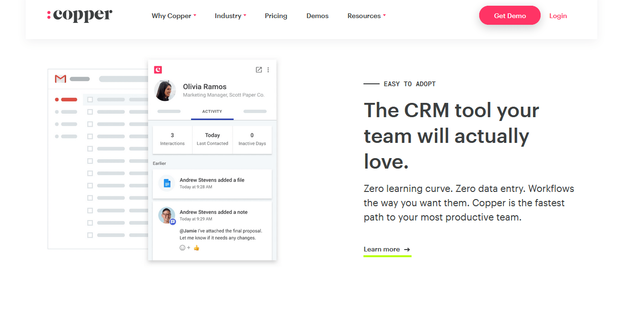Viewport: 644px width, 311px height.
Task: Click 'Today at 9:28 AM' timestamp
Action: pyautogui.click(x=196, y=187)
